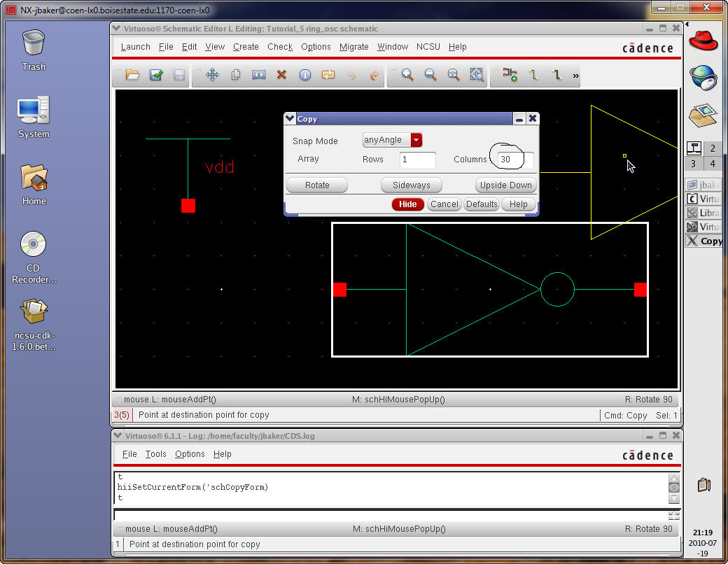Viewport: 728px width, 564px height.
Task: Click the Rotate button
Action: pyautogui.click(x=317, y=185)
